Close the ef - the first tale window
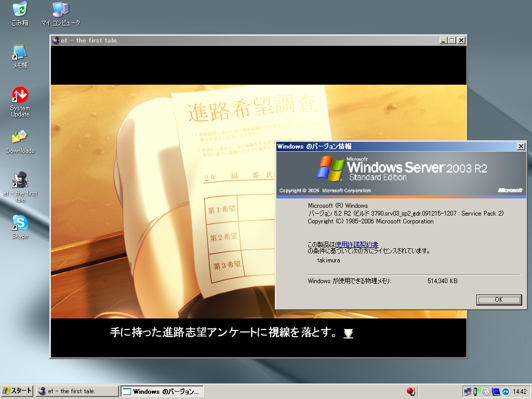 (461, 41)
